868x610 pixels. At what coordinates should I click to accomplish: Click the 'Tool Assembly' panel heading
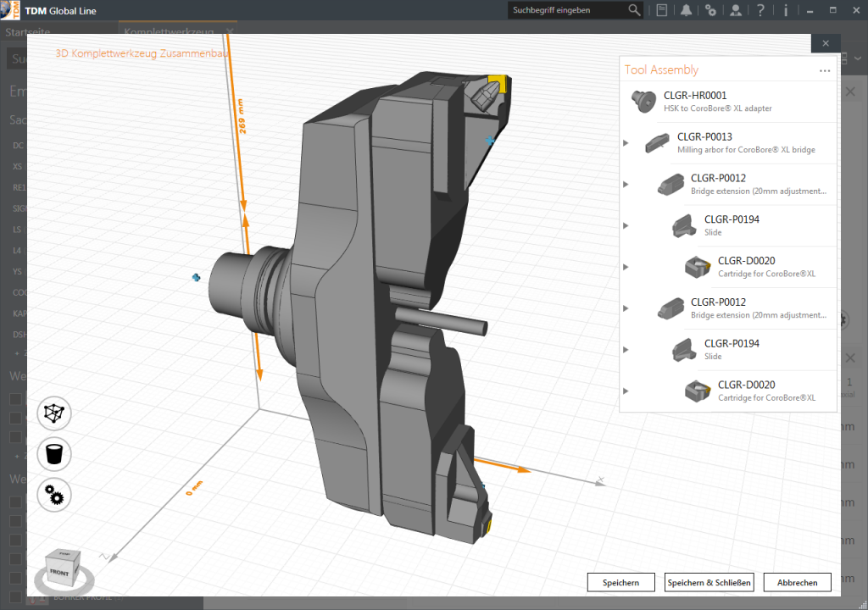[661, 69]
